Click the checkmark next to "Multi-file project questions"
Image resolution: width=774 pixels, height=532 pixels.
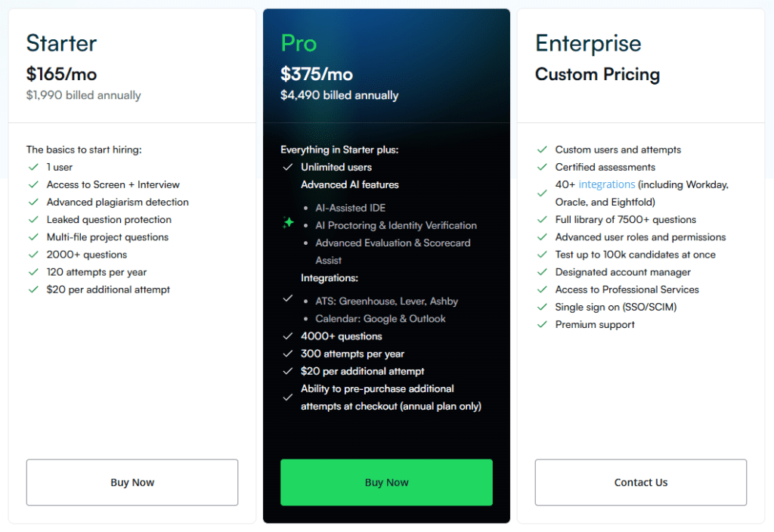tap(33, 237)
